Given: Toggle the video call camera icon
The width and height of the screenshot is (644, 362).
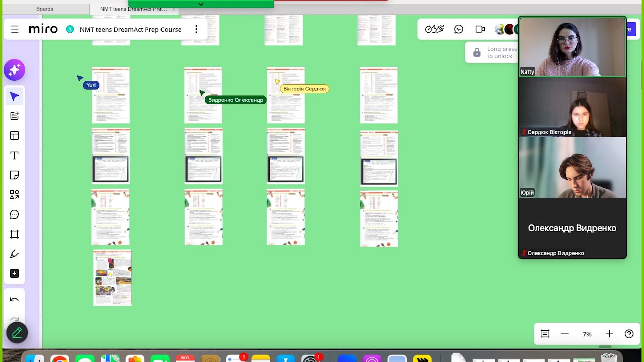Looking at the screenshot, I should tap(480, 29).
